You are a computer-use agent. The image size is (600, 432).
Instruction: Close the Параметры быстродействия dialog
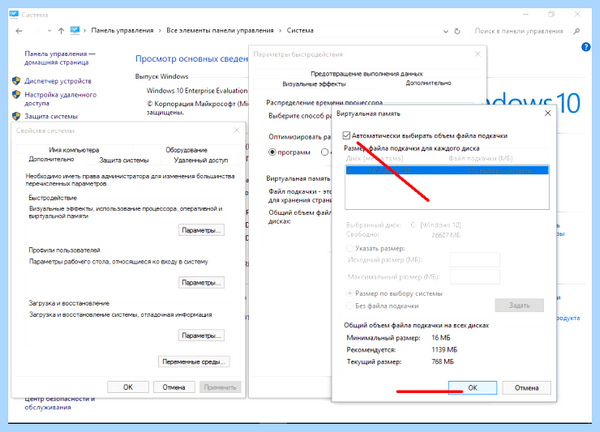tap(478, 54)
